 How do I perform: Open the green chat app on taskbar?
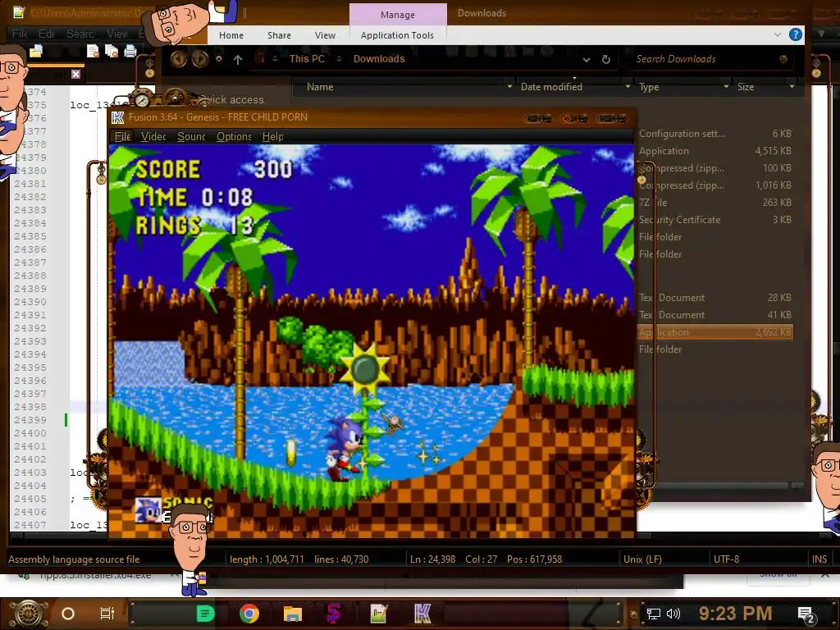point(205,614)
